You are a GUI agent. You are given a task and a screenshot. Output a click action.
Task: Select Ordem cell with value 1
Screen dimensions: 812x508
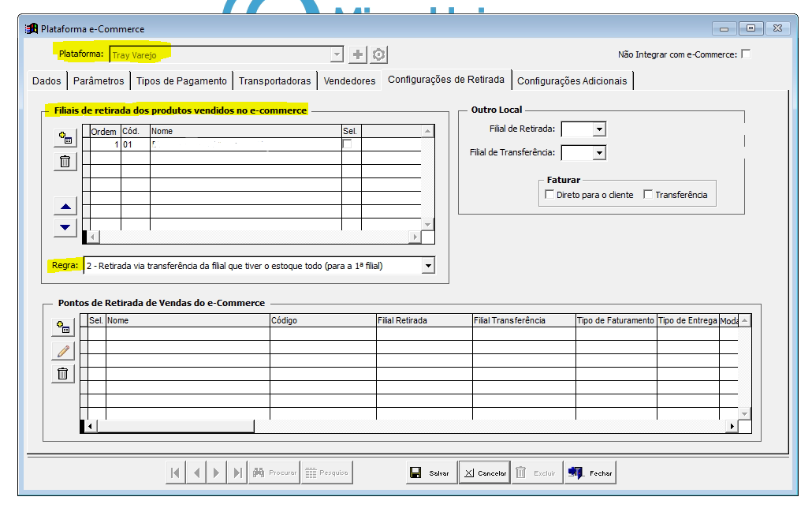[106, 144]
